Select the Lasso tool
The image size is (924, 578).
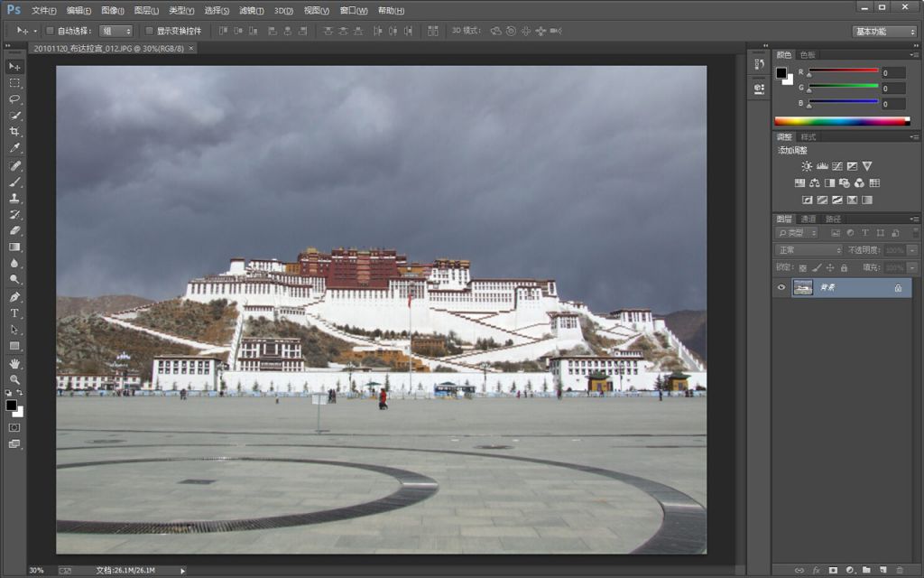tap(14, 100)
